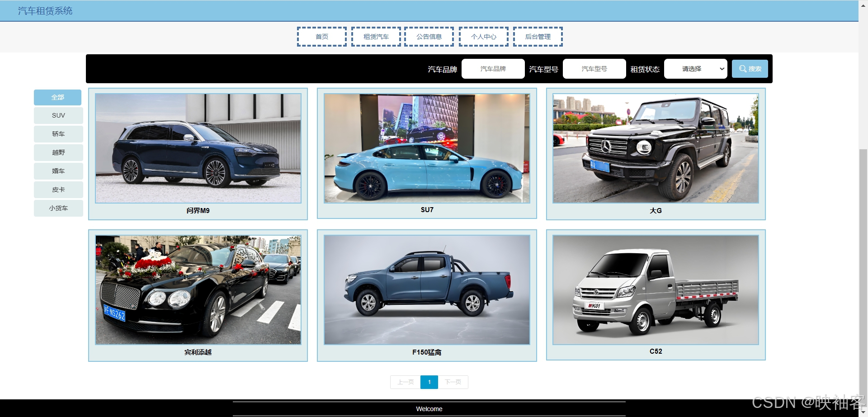This screenshot has width=868, height=417.
Task: Click the 汽车租赁系统 site title
Action: 45,11
